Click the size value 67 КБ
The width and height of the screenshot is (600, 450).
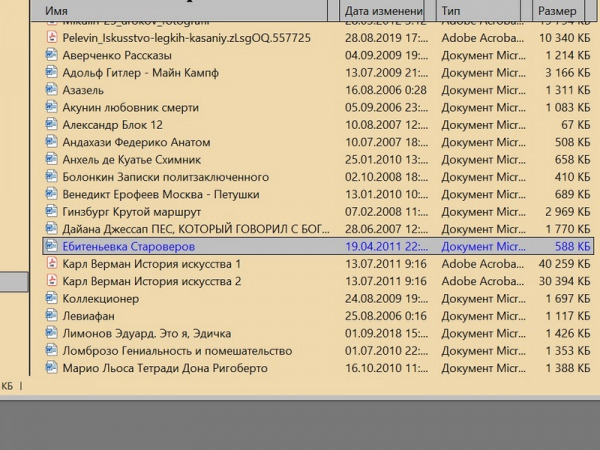[x=576, y=125]
